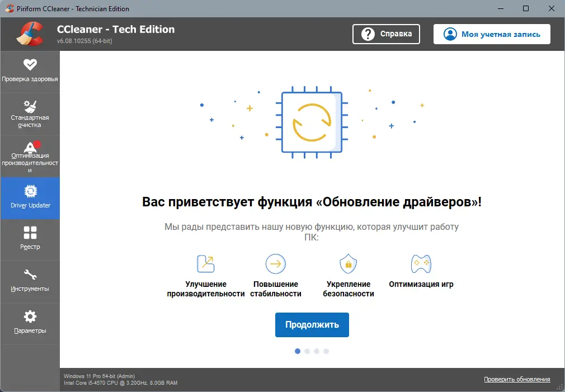Open the Справка help dialog
565x392 pixels.
point(386,34)
